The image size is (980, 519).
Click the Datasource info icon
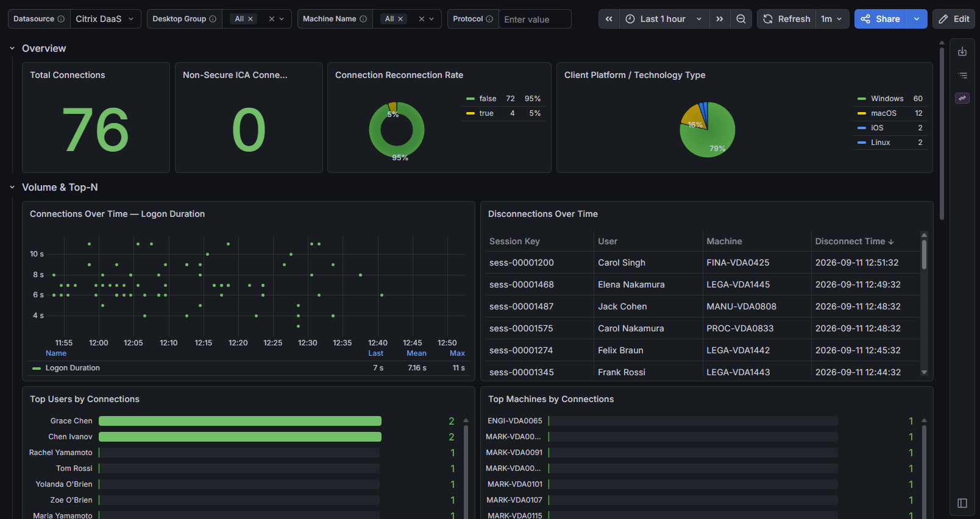tap(61, 19)
